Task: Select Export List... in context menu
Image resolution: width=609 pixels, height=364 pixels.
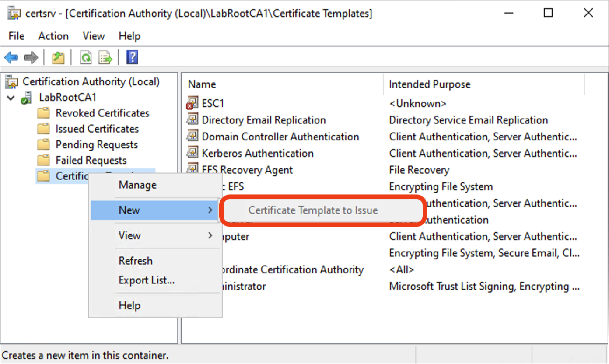Action: coord(147,280)
